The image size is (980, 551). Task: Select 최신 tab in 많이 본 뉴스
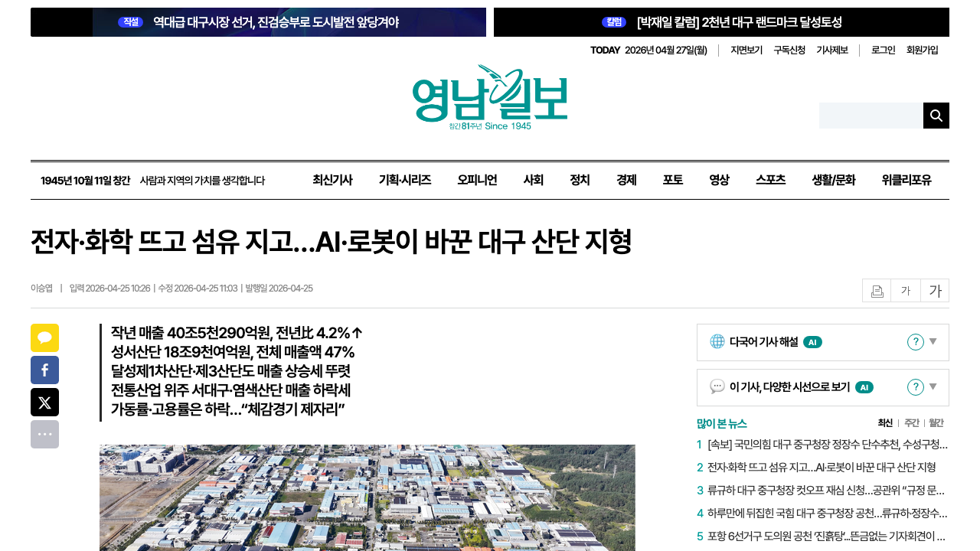point(885,423)
